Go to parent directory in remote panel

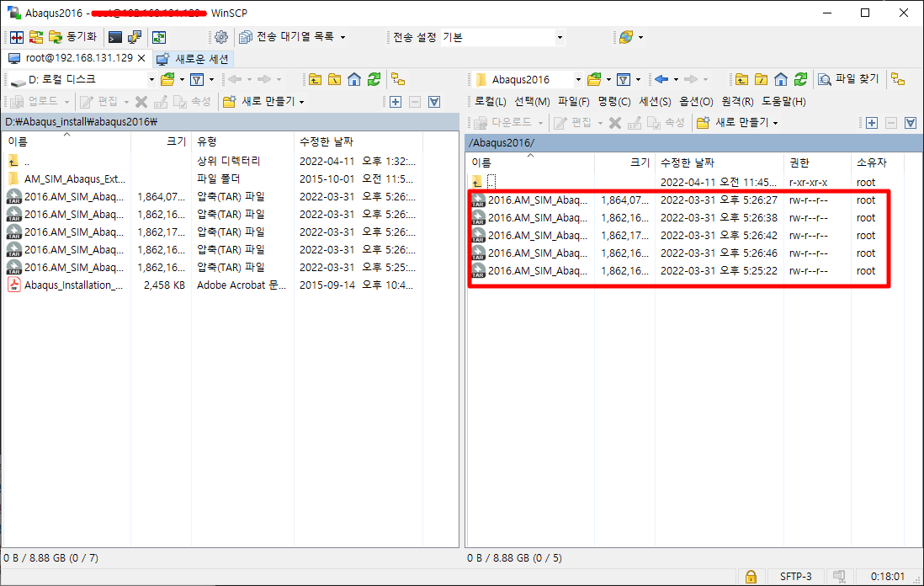click(x=741, y=80)
